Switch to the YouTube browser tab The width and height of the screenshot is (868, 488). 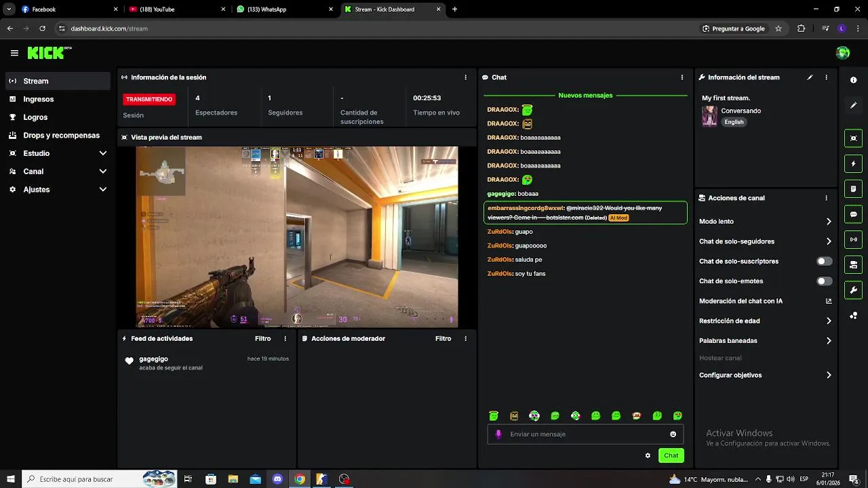click(177, 9)
